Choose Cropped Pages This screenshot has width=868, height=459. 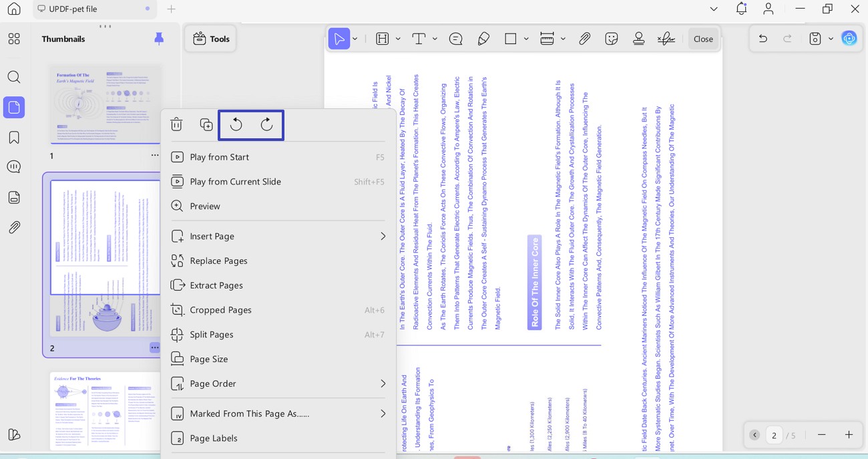(x=278, y=310)
